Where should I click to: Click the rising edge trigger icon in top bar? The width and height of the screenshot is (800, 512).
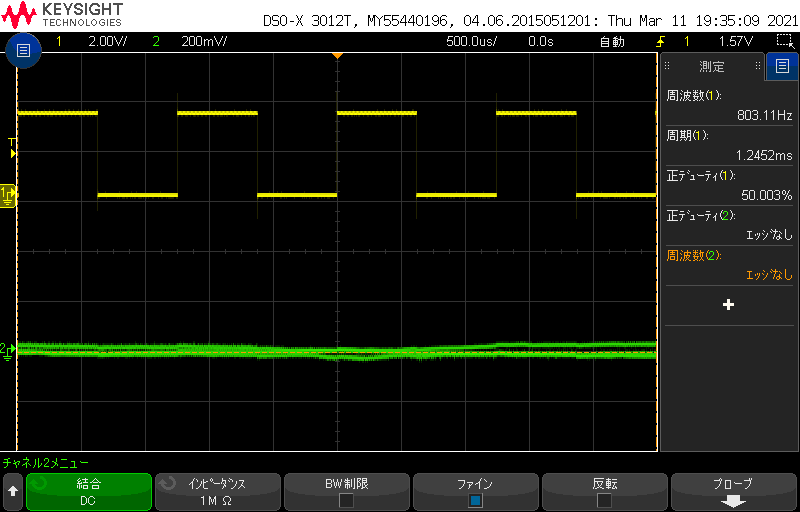pos(660,42)
